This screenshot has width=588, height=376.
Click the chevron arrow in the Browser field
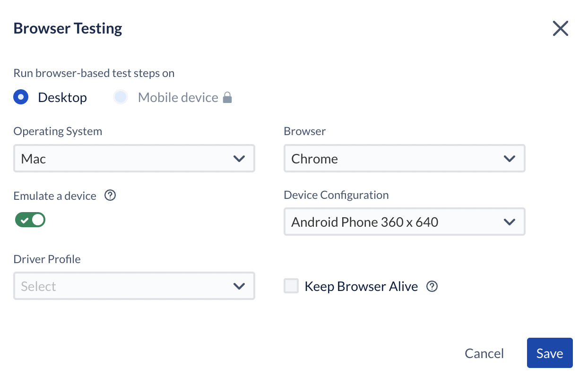click(x=510, y=159)
